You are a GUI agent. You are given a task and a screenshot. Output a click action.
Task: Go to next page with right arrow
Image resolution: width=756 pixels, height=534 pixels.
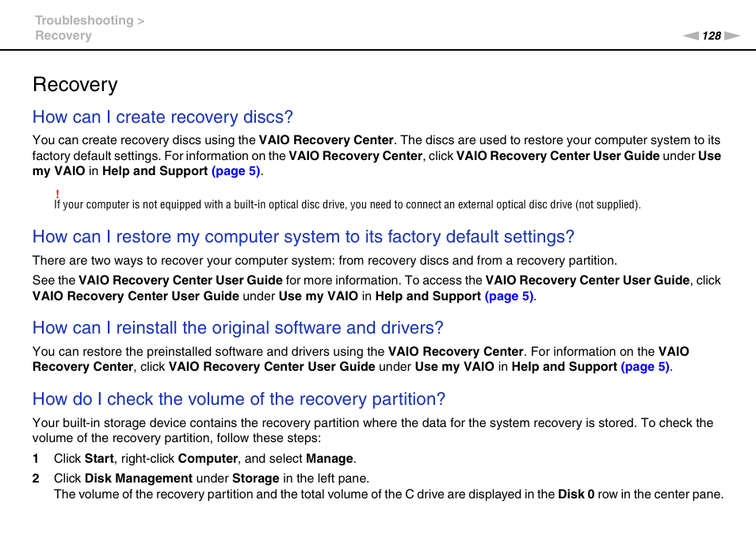732,36
